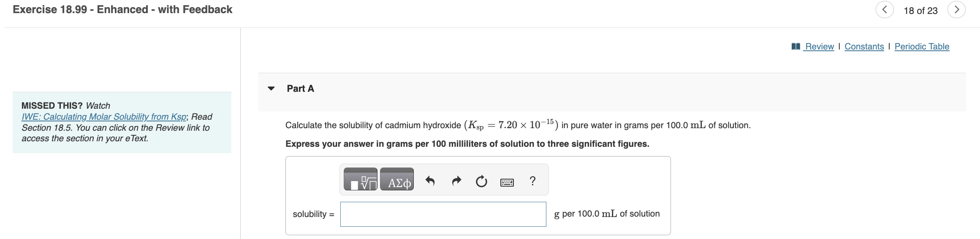Click the solubility answer input field
This screenshot has height=239, width=980.
pos(443,214)
